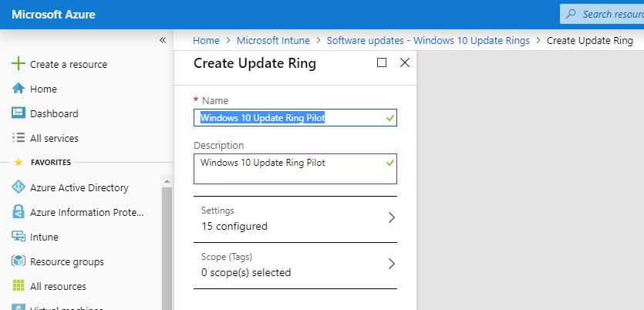Expand the Scope (Tags) row
This screenshot has width=644, height=310.
pos(295,265)
